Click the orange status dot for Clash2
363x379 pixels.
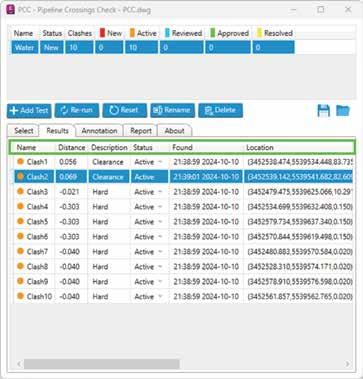(x=20, y=177)
